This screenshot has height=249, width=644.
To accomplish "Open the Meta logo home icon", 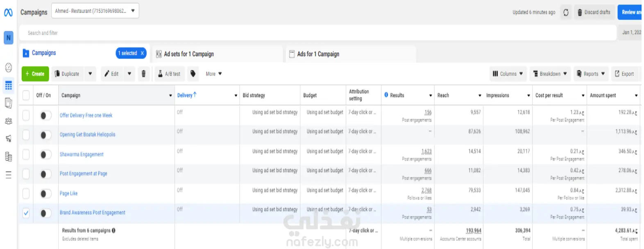I will [8, 13].
